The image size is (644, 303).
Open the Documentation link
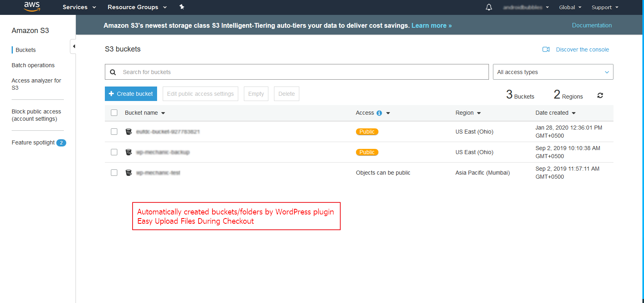pos(592,25)
